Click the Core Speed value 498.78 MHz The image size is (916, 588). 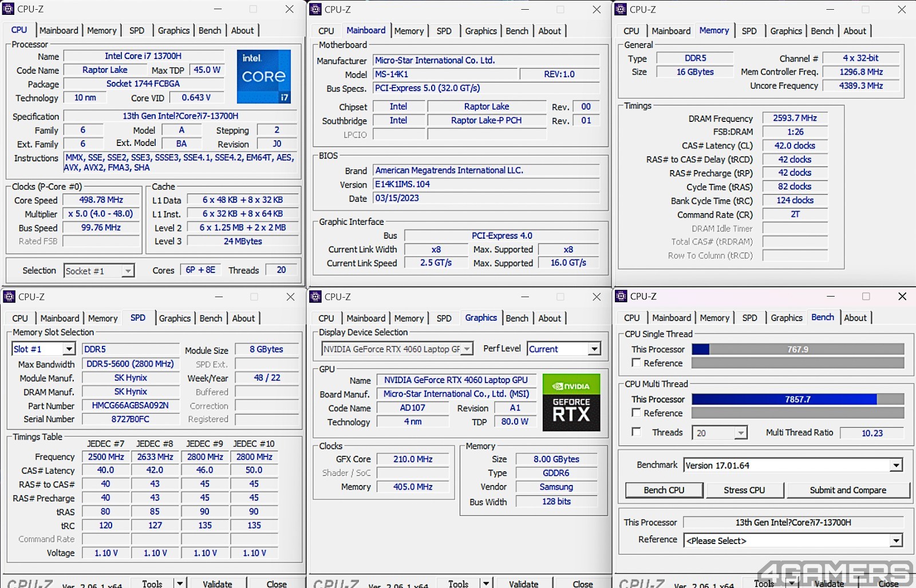point(101,200)
